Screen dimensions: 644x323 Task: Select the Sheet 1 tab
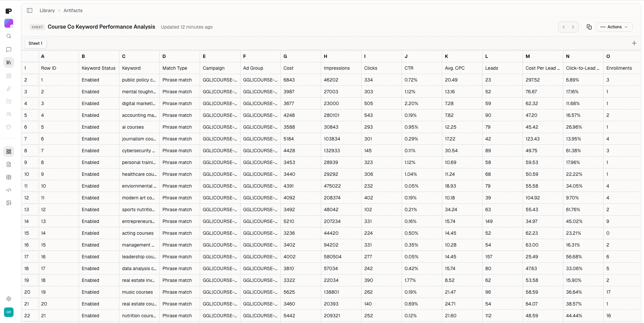[35, 43]
